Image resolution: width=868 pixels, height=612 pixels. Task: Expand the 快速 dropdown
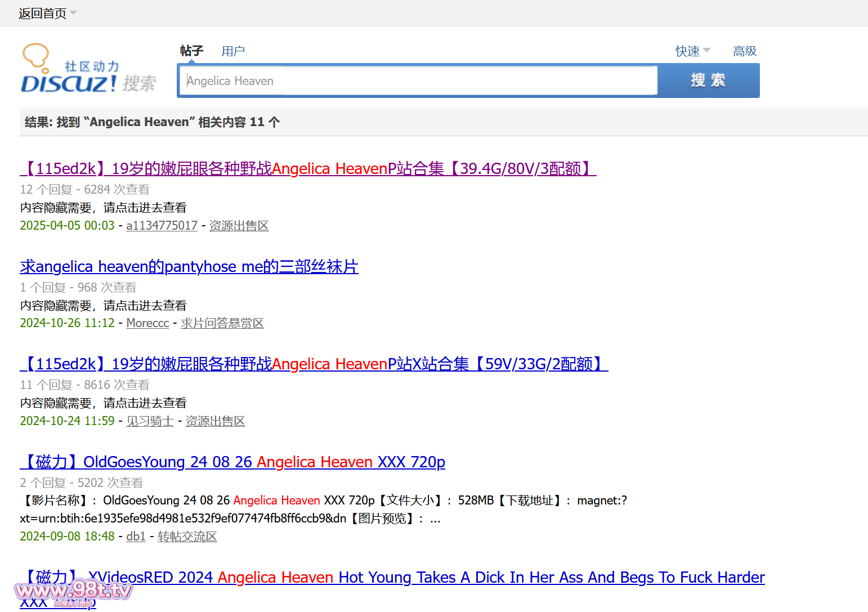pyautogui.click(x=693, y=51)
